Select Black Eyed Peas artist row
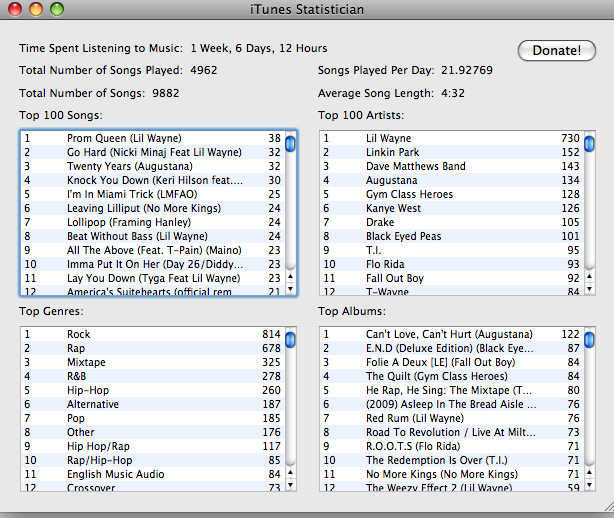This screenshot has height=518, width=614. point(452,236)
